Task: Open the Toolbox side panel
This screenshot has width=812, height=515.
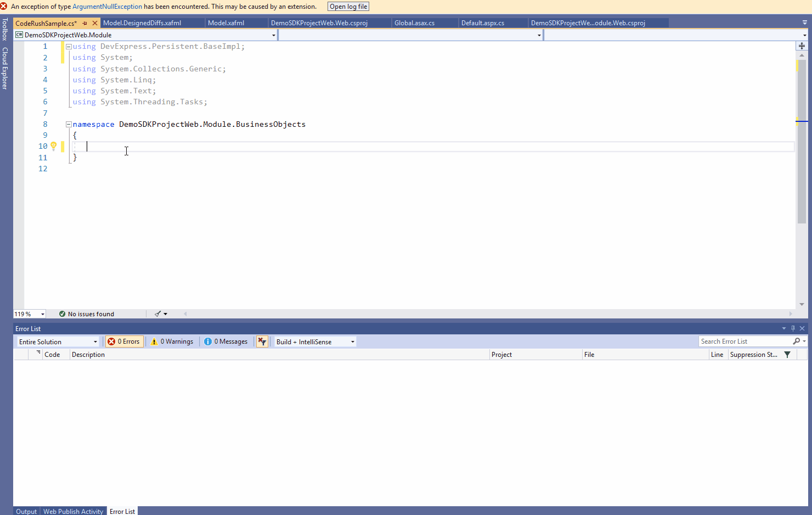Action: [x=5, y=29]
